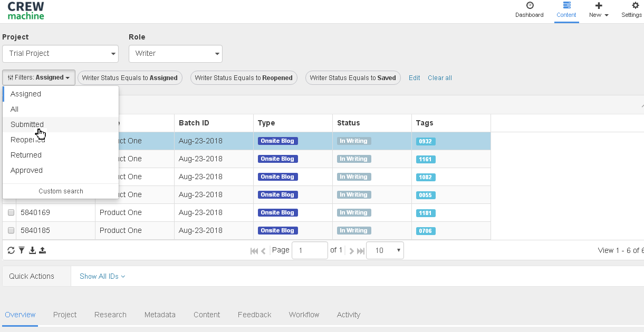
Task: Switch to the Overview tab
Action: [20, 315]
